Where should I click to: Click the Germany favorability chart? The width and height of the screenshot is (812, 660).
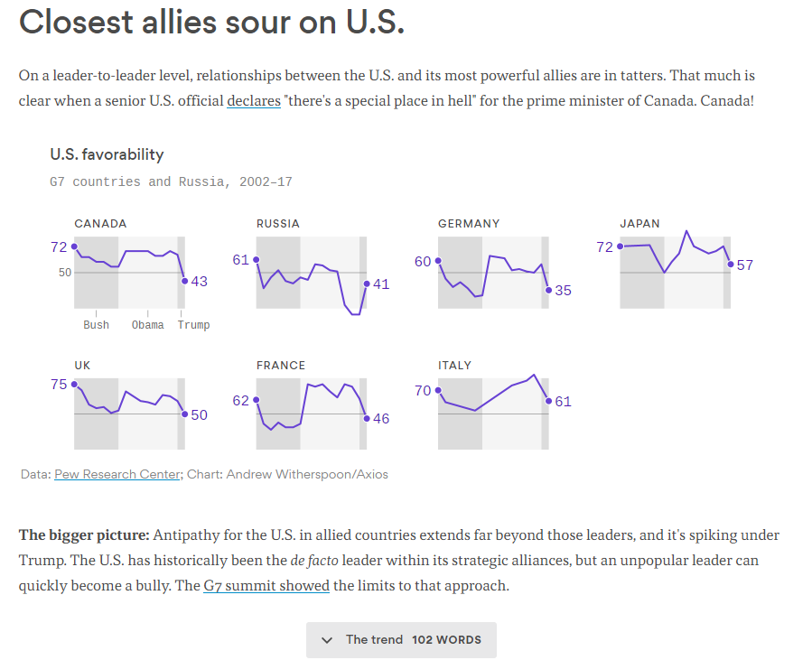coord(493,273)
